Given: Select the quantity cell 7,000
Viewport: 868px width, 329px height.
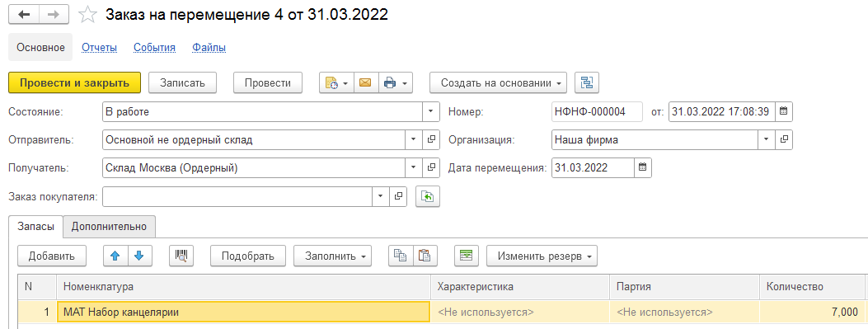Looking at the screenshot, I should (x=812, y=312).
